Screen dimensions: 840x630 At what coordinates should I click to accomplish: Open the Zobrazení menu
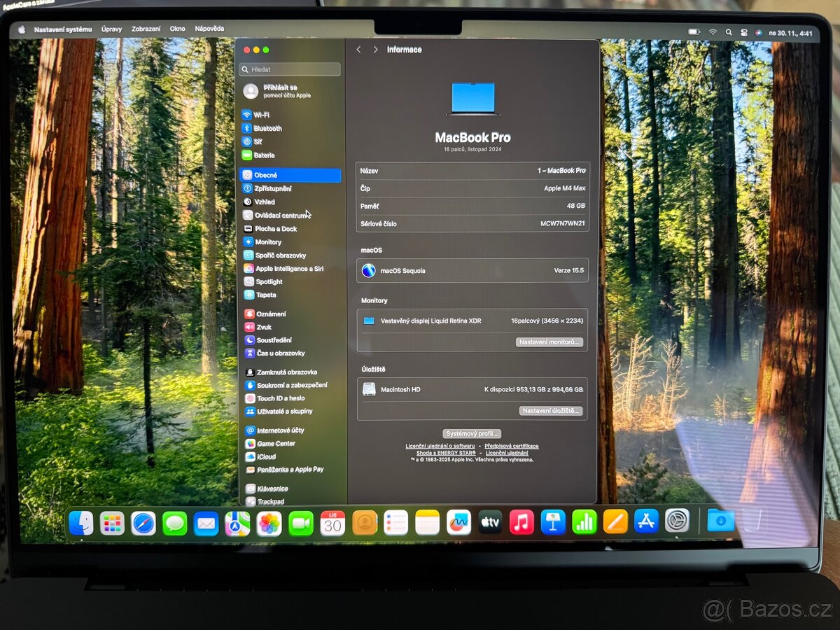click(148, 29)
